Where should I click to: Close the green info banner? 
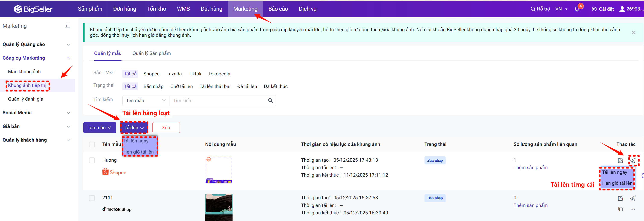[x=634, y=32]
